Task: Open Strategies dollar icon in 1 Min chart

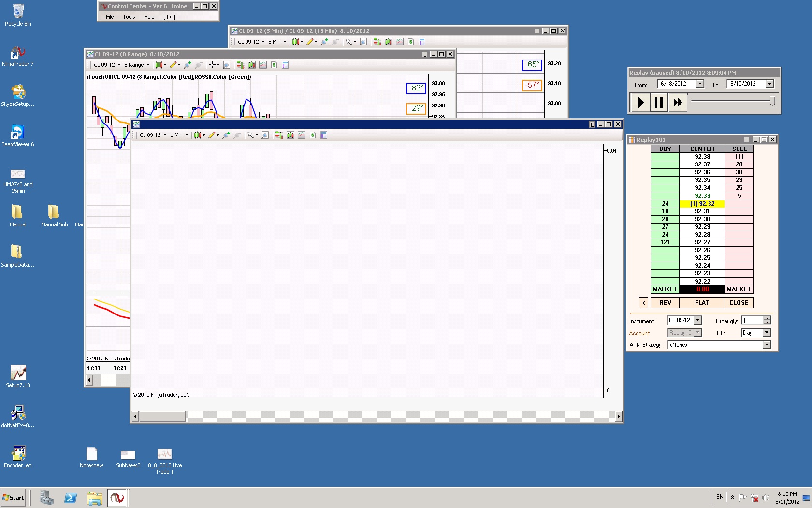Action: coord(313,135)
